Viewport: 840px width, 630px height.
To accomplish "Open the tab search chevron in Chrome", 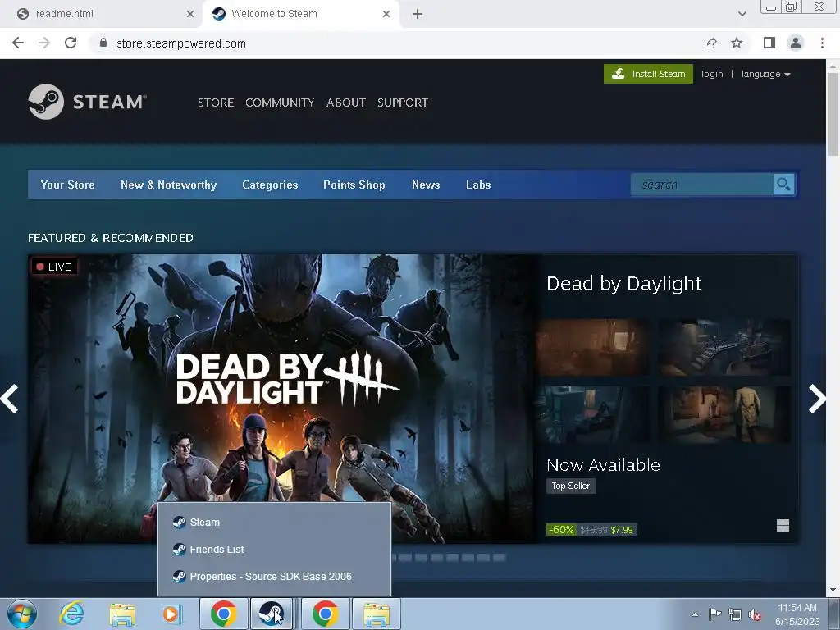I will click(x=742, y=14).
